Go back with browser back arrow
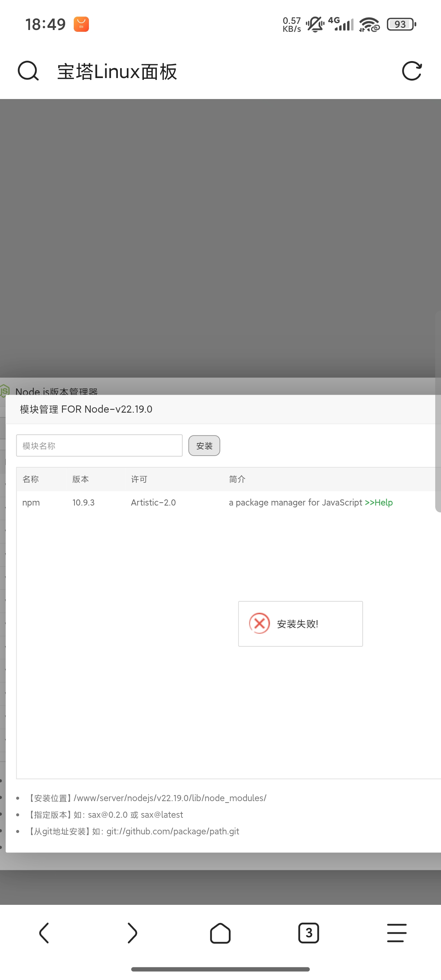This screenshot has width=441, height=980. click(x=44, y=933)
